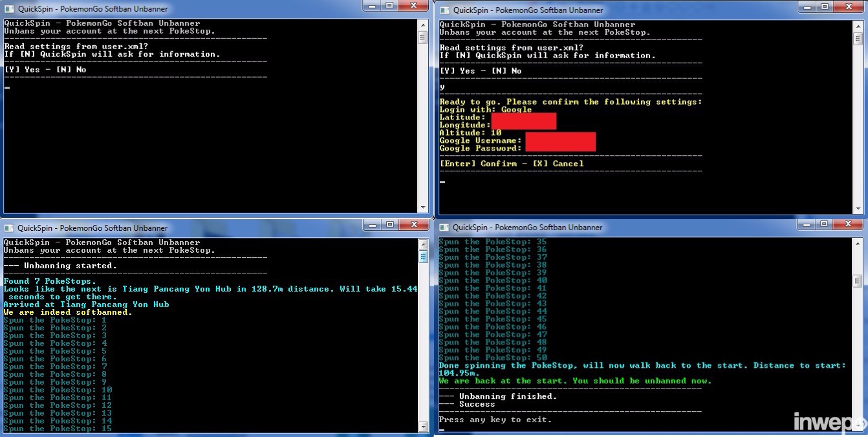Open system menu icon of the 'Unbanning finished' window

(444, 227)
